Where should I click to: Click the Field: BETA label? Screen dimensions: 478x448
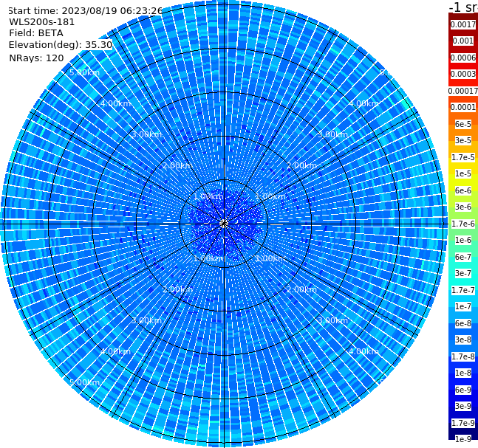36,33
